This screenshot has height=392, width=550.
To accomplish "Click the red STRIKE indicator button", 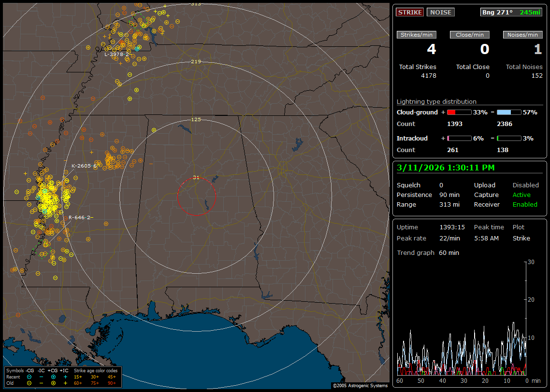I will coord(410,12).
